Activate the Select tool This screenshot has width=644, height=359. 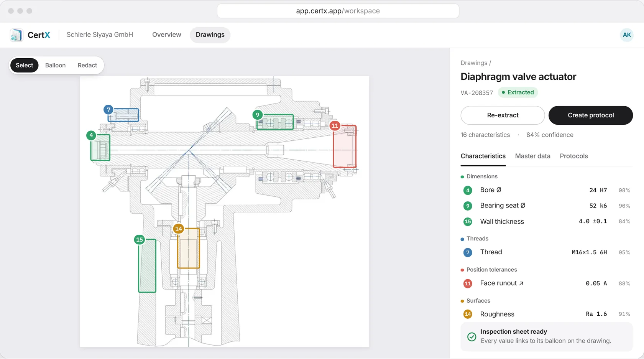(x=25, y=65)
